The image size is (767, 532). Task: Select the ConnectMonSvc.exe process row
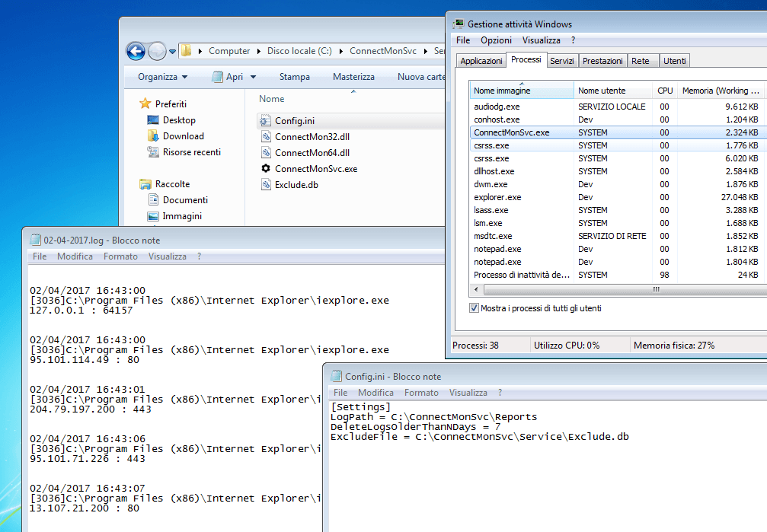(511, 132)
